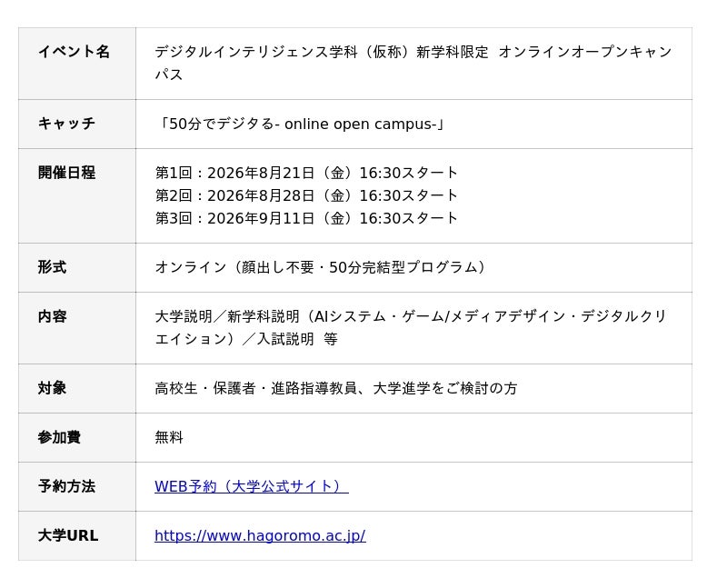The image size is (727, 588).
Task: Click the 第2回 2026年8月28日 schedule line
Action: coord(306,195)
